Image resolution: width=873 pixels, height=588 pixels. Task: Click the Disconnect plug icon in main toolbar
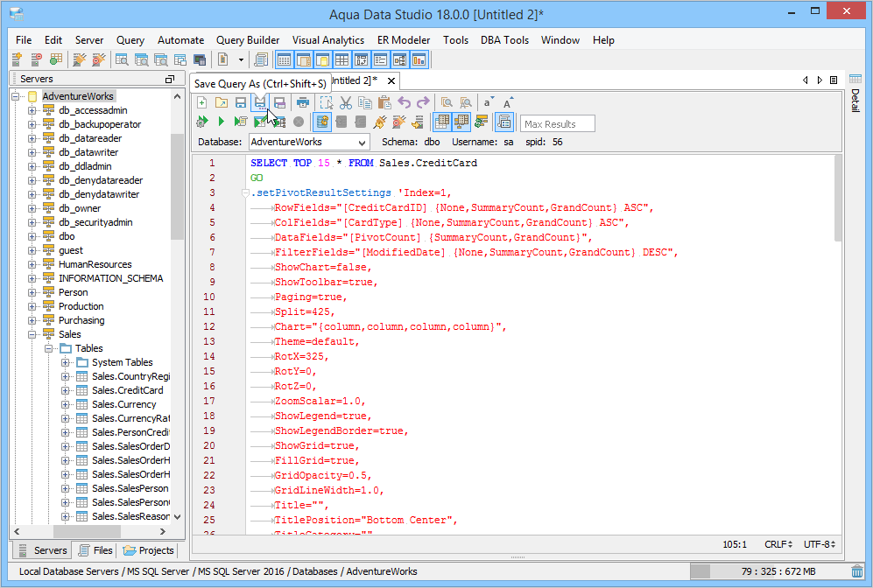[99, 59]
